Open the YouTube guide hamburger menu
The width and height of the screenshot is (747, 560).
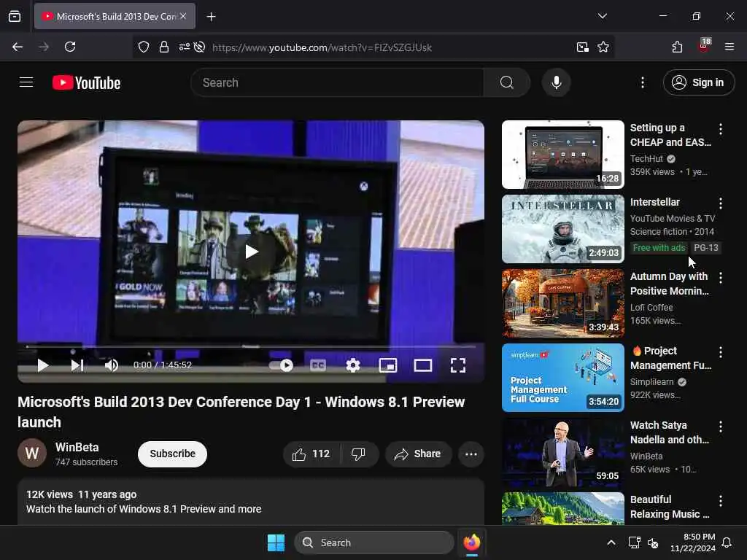(x=26, y=82)
